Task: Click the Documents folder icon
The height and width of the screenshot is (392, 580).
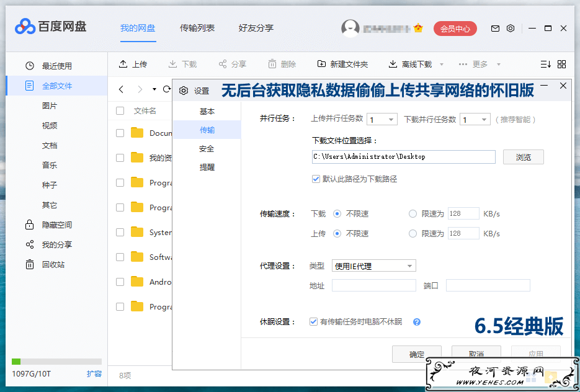Action: 137,133
